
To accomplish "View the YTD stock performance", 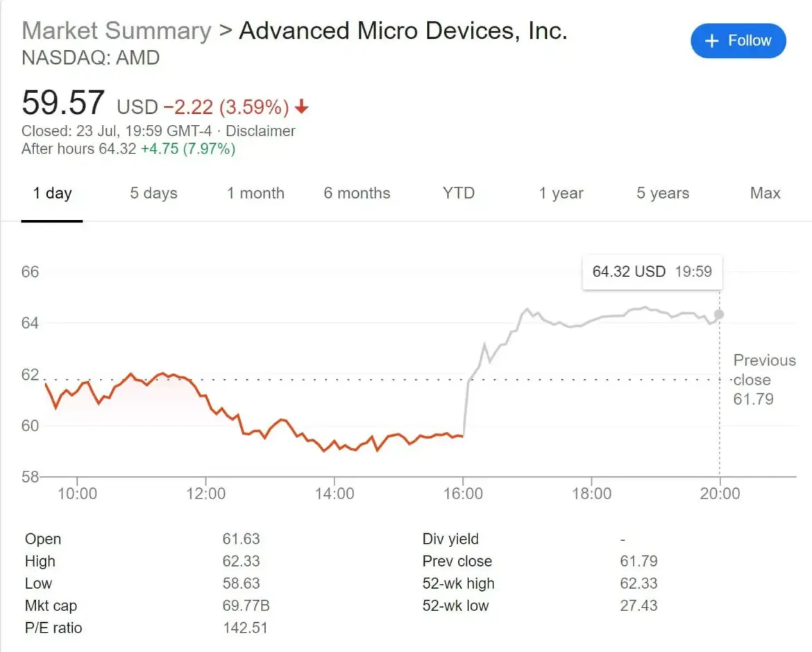I will click(x=457, y=194).
